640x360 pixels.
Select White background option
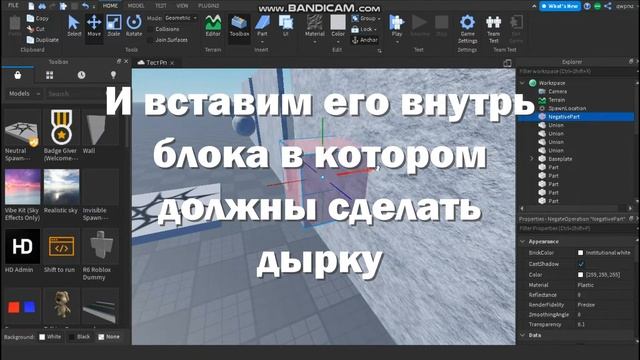(42, 337)
